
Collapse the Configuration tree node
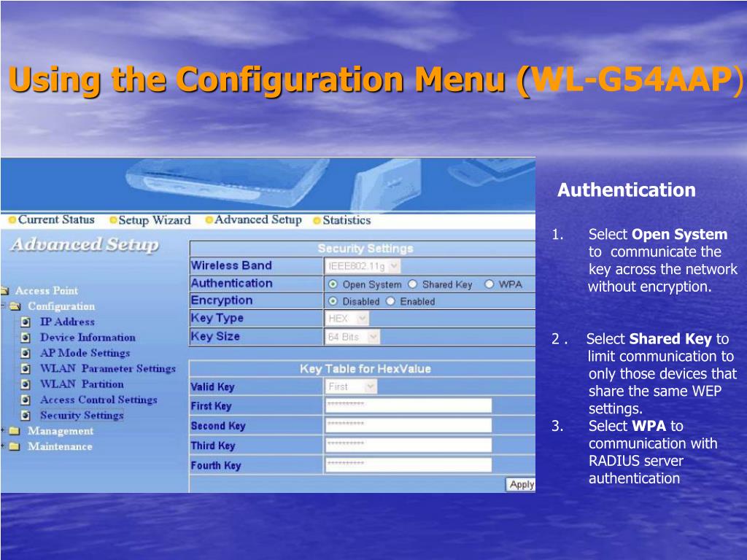[x=3, y=306]
